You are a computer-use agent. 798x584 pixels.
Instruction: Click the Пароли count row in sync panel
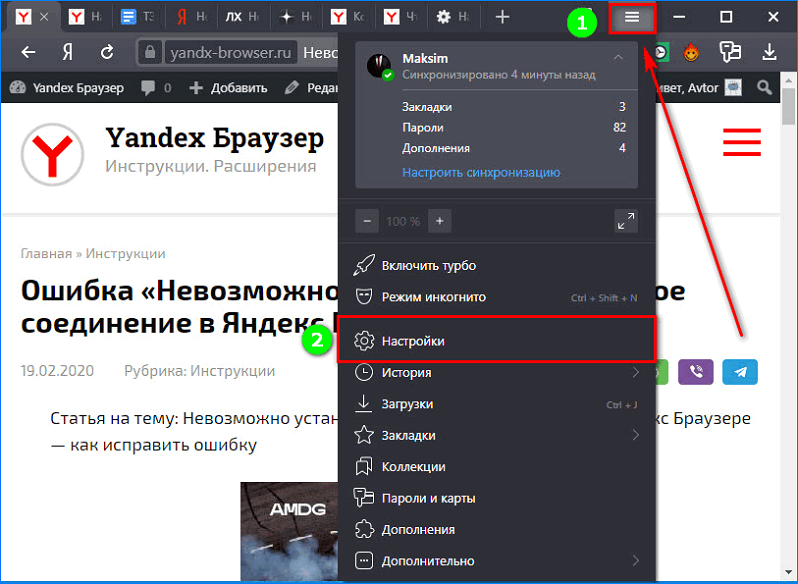coord(514,128)
